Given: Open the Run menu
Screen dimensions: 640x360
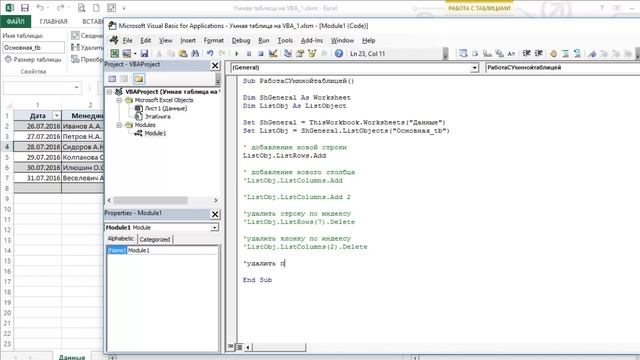Looking at the screenshot, I should 264,40.
